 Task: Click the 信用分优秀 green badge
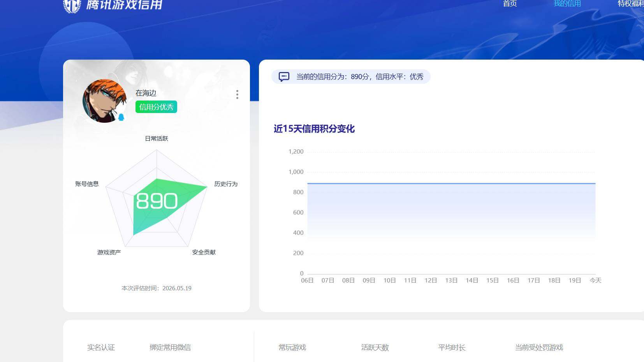pyautogui.click(x=156, y=107)
